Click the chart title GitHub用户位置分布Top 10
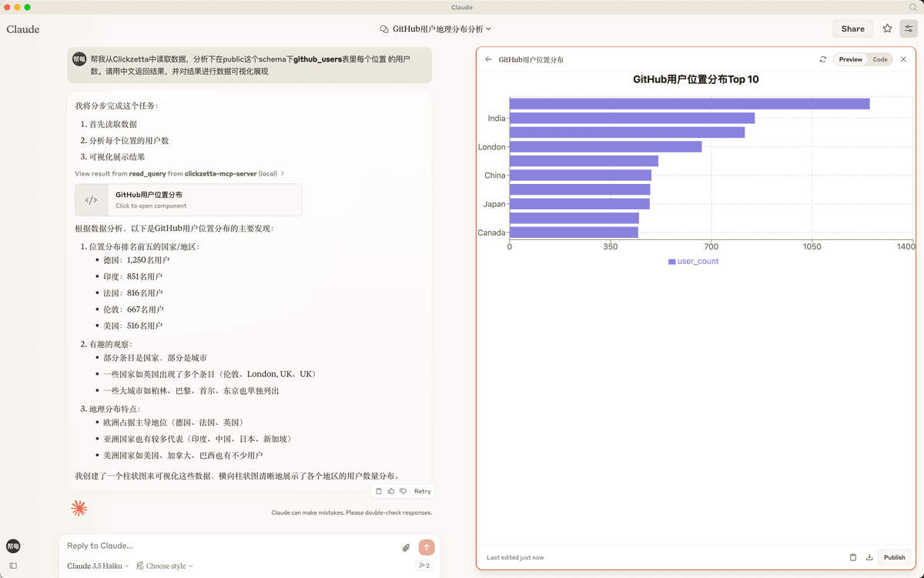This screenshot has width=924, height=578. [696, 79]
